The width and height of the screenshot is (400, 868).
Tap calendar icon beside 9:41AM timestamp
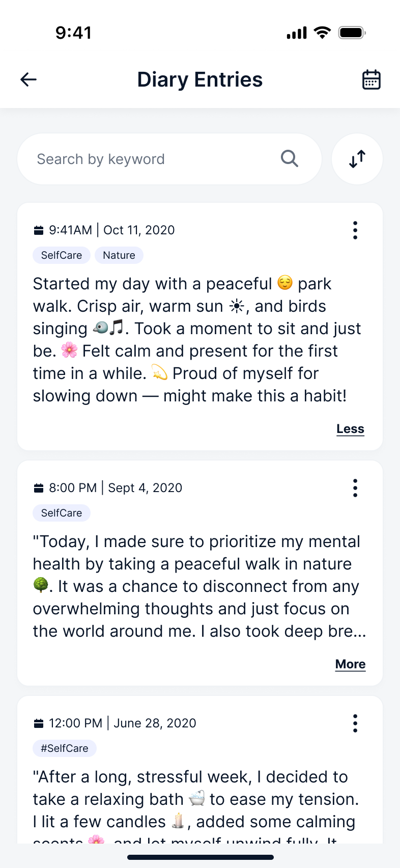(x=39, y=230)
